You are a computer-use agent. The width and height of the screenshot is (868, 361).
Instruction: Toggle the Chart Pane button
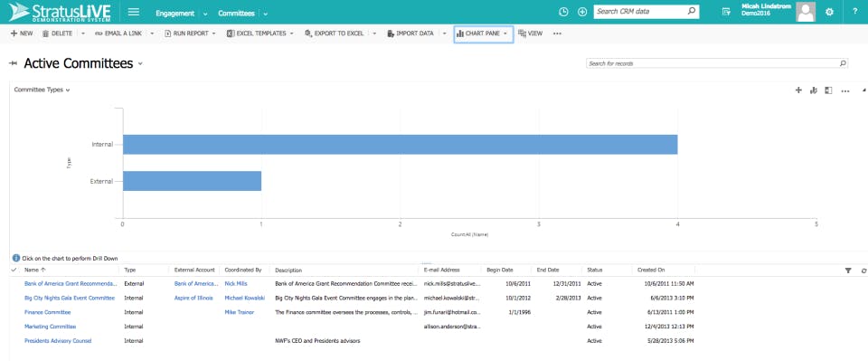[x=483, y=33]
